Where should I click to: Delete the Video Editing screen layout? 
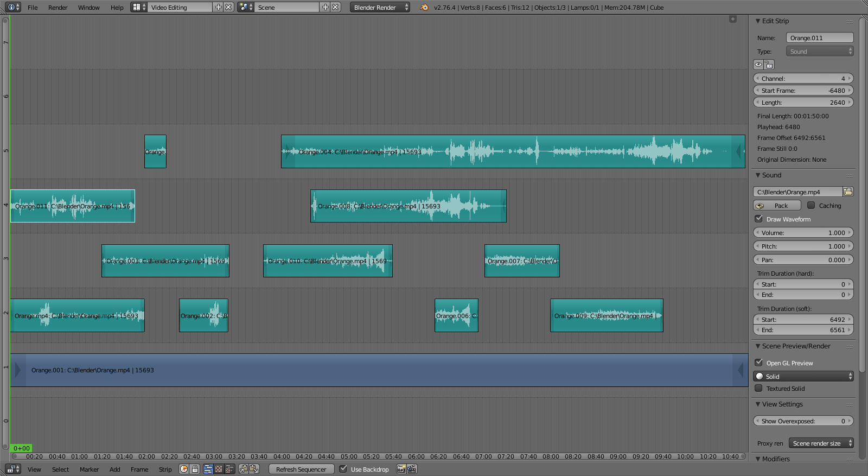(x=229, y=7)
